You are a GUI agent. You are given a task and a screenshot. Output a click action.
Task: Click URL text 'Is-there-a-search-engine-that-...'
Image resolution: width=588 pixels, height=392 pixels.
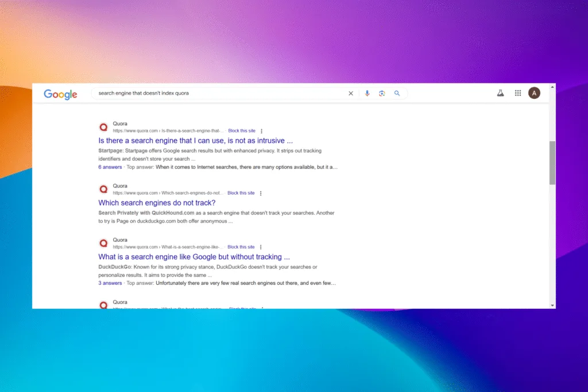tap(192, 131)
